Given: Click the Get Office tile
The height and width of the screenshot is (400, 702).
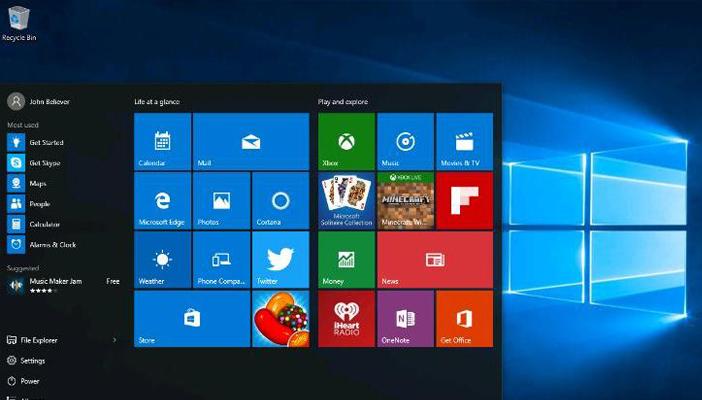Looking at the screenshot, I should point(464,318).
